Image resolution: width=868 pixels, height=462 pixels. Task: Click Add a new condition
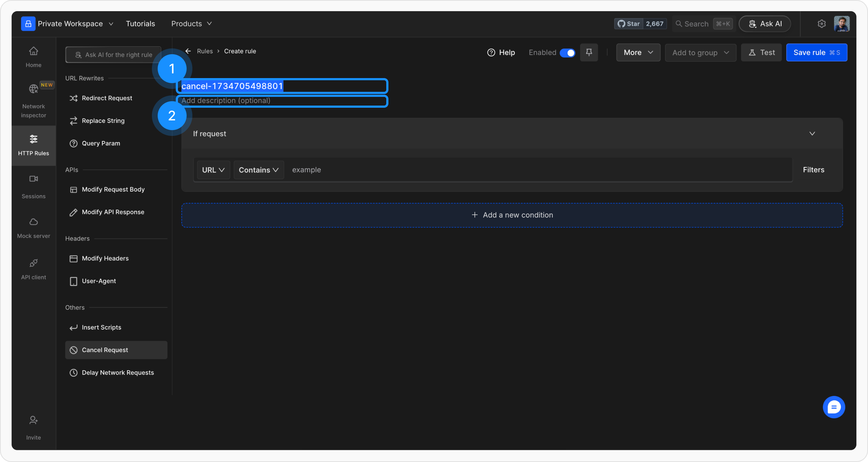click(x=512, y=215)
